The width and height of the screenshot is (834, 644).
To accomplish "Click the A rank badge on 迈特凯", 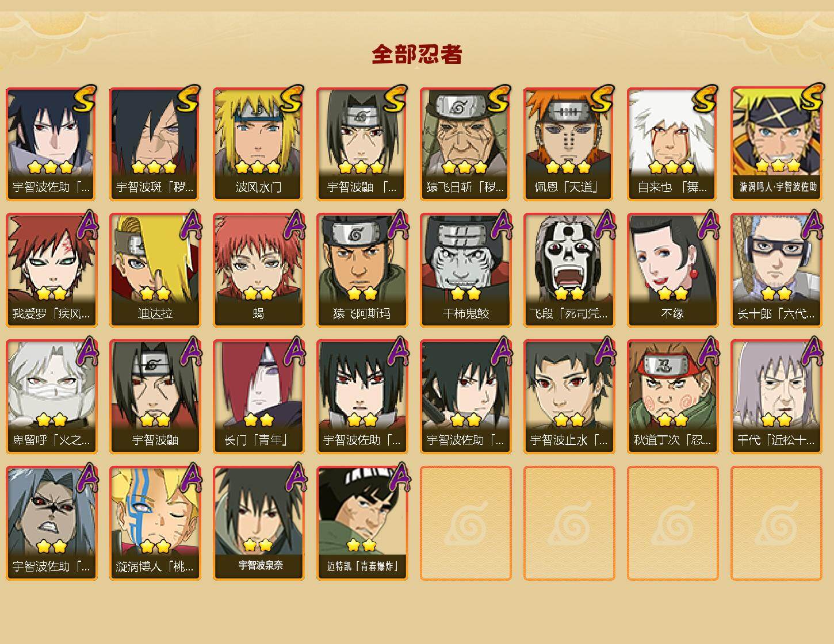I will [397, 478].
